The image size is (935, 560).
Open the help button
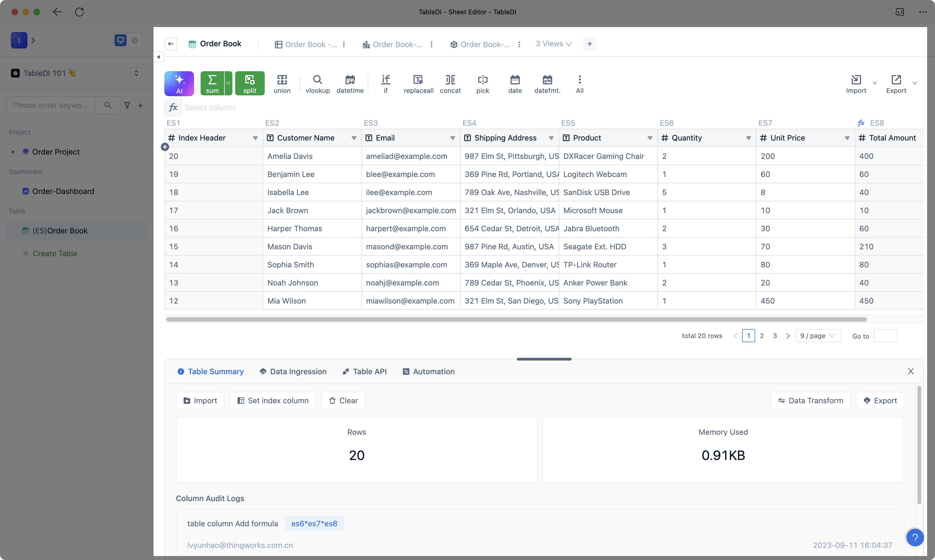click(x=915, y=537)
